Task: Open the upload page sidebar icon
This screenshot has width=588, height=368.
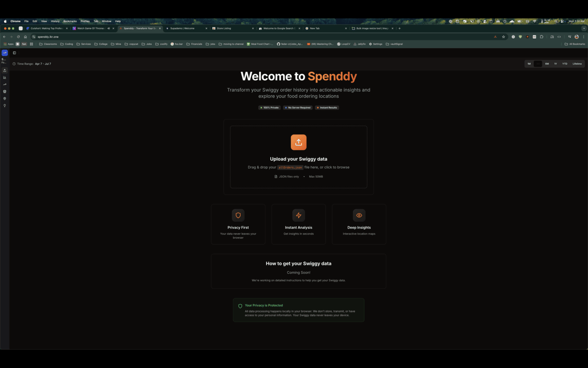Action: pos(5,70)
